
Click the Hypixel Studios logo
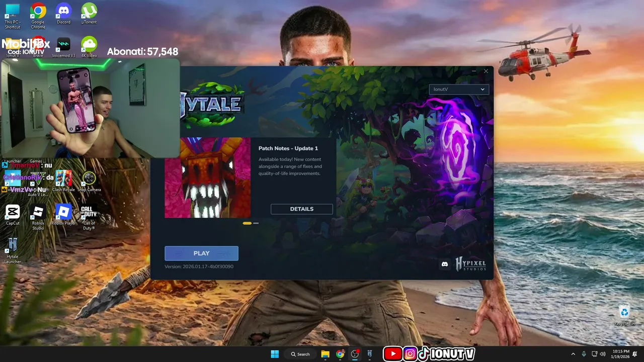[x=471, y=264]
